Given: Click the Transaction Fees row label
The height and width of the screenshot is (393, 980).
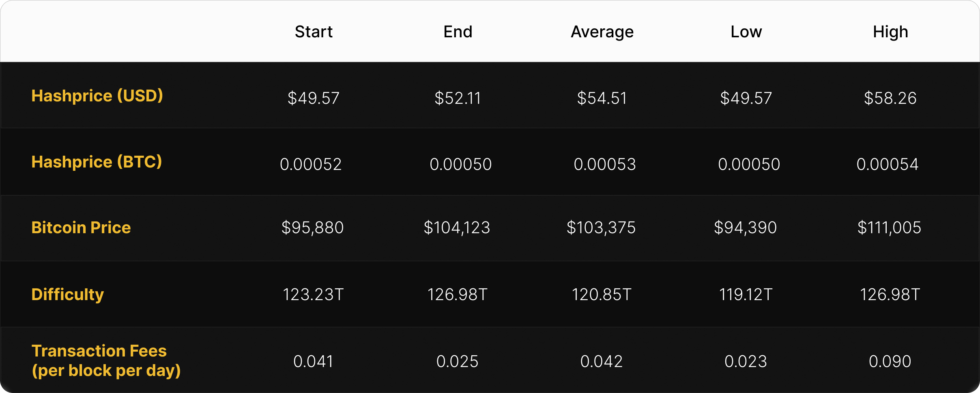Looking at the screenshot, I should click(106, 361).
